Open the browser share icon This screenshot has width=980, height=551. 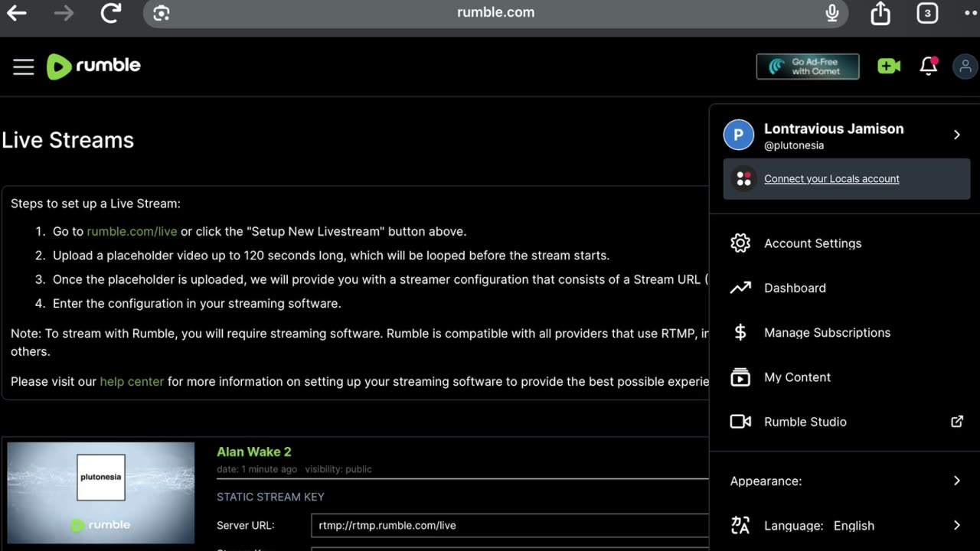(880, 13)
